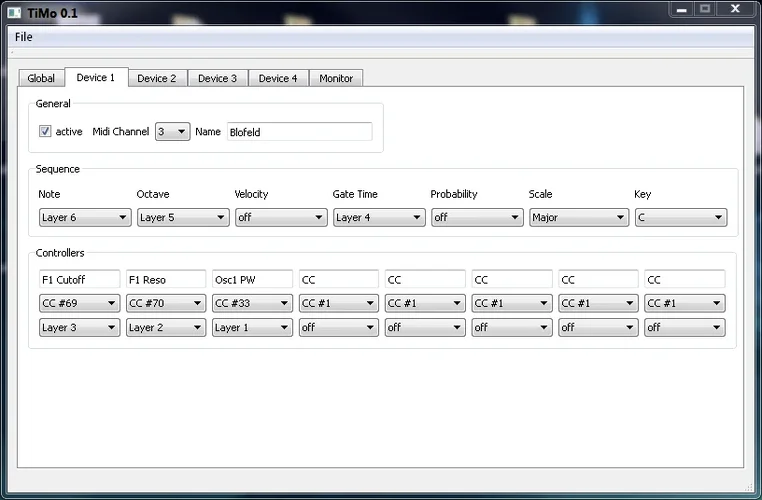Click the TiMo application icon in title bar
This screenshot has height=500, width=762.
(15, 13)
